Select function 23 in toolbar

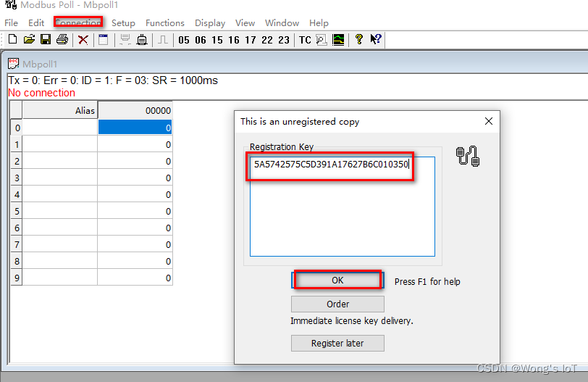pos(284,40)
